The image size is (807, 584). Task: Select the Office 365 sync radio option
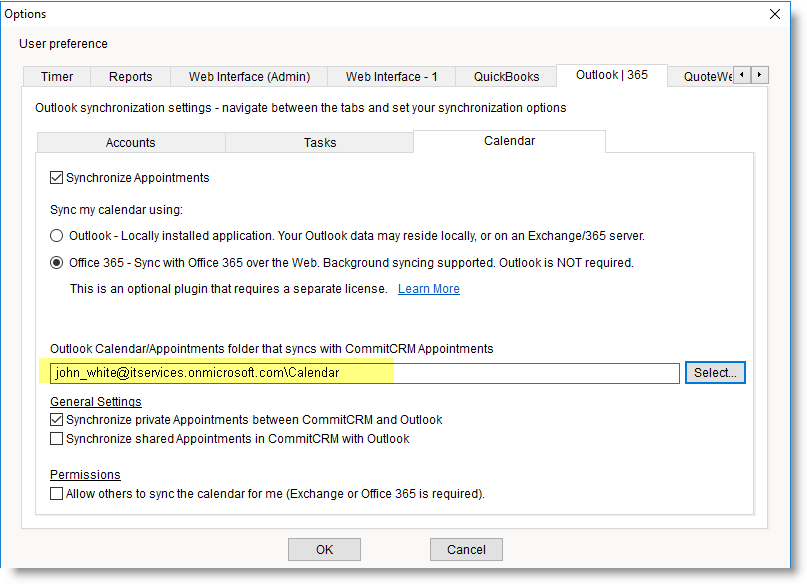[57, 263]
